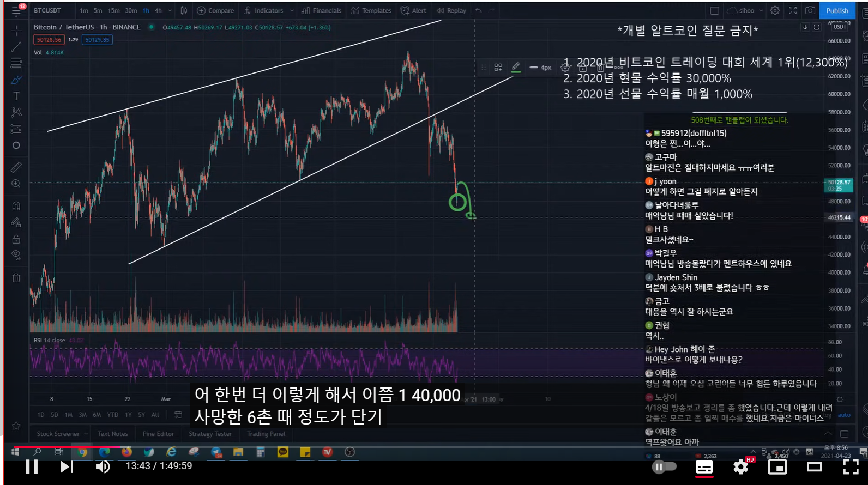The height and width of the screenshot is (485, 868).
Task: Expand the timeframe interval dropdown
Action: click(x=170, y=10)
